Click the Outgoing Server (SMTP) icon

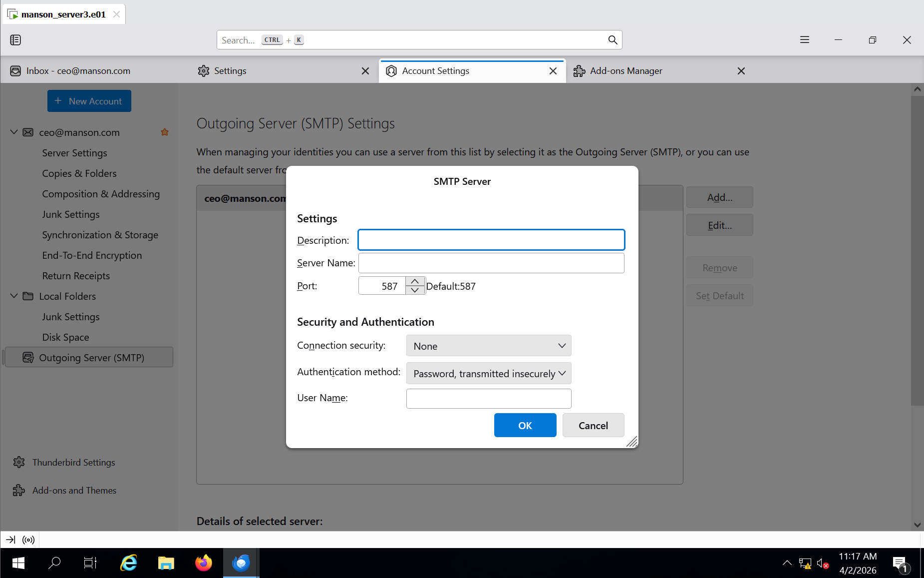point(28,358)
